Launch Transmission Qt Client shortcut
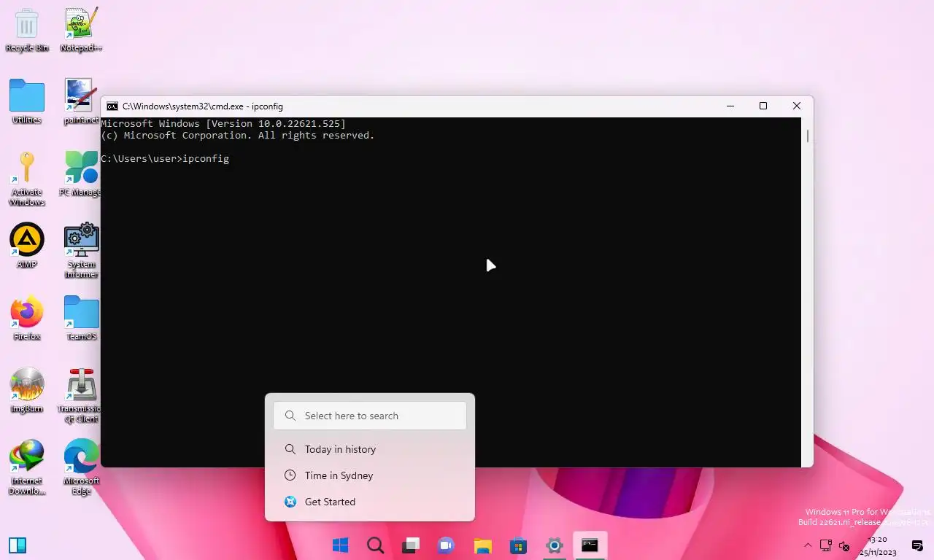The image size is (934, 560). 81,396
